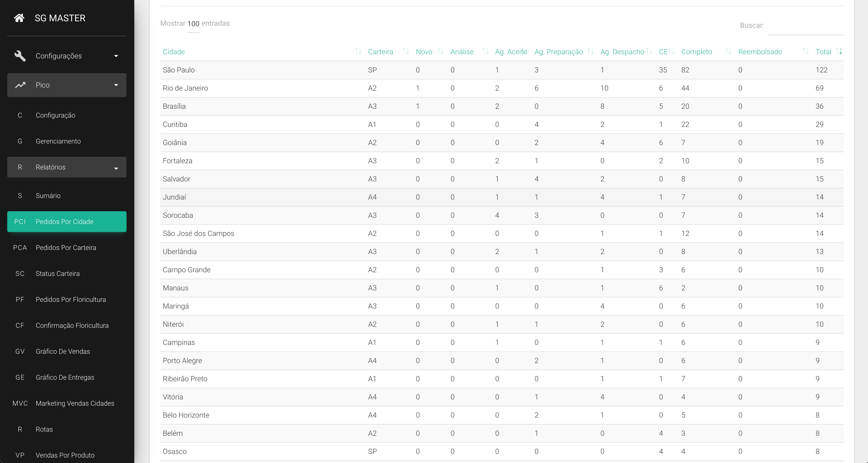Click the home icon beside SG MASTER
Screen dimensions: 868x463
coord(19,18)
